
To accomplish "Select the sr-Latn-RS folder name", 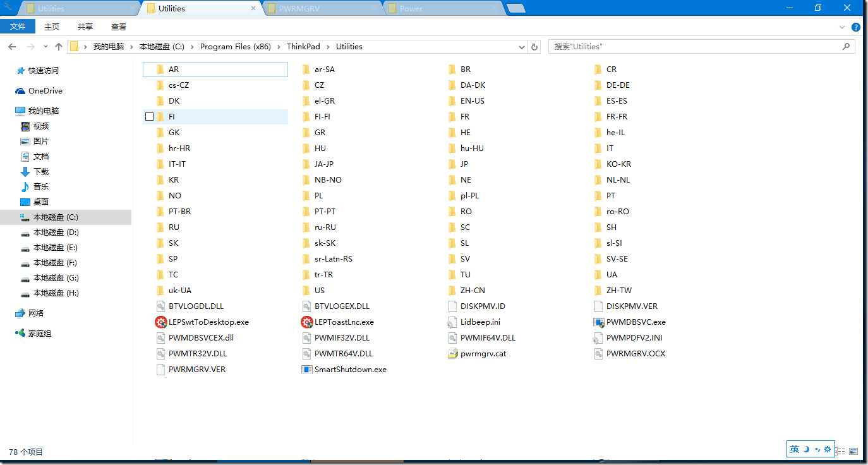I will pyautogui.click(x=334, y=259).
